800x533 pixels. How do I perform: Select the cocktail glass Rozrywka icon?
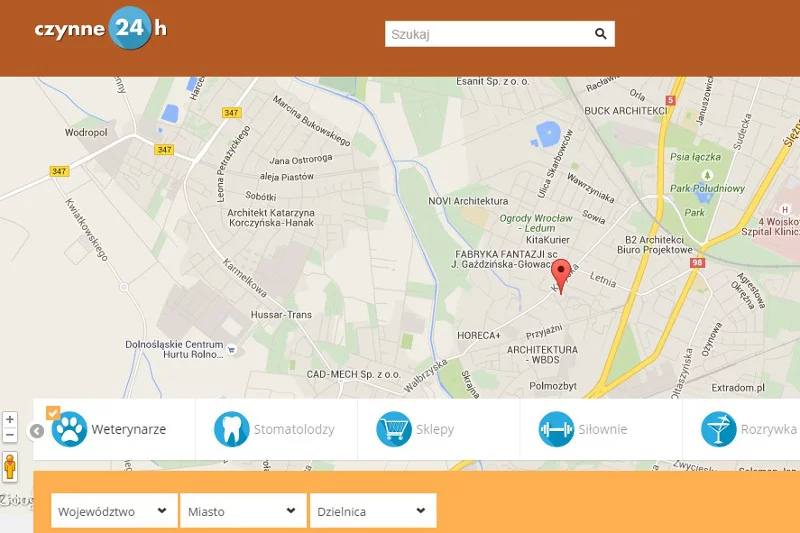(718, 429)
